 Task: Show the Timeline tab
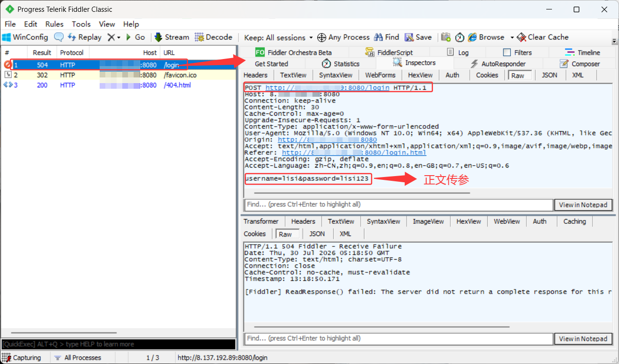tap(583, 52)
